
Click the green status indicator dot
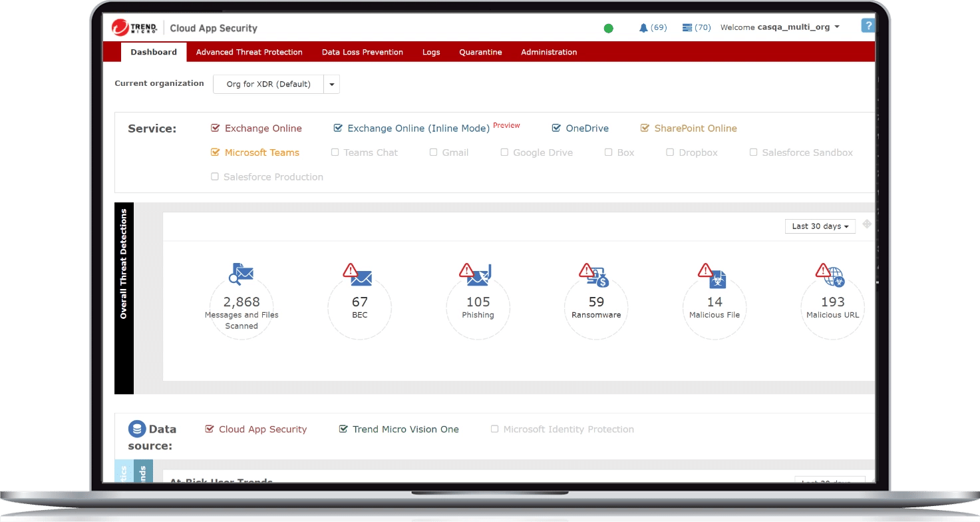click(608, 29)
